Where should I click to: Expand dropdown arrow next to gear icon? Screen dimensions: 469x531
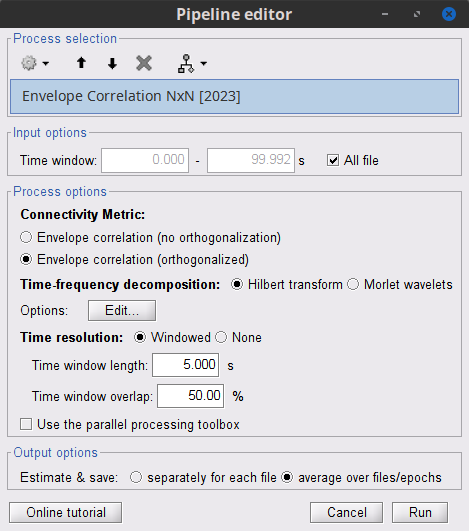[x=46, y=63]
